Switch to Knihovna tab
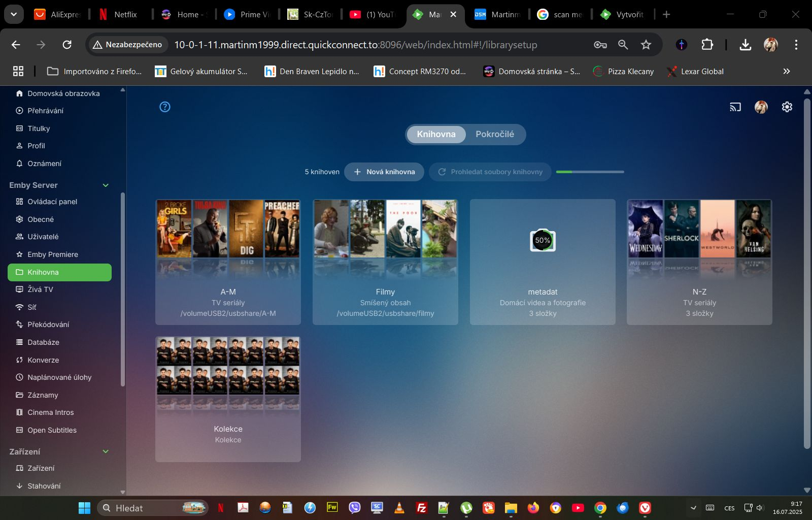Image resolution: width=812 pixels, height=520 pixels. pos(436,134)
